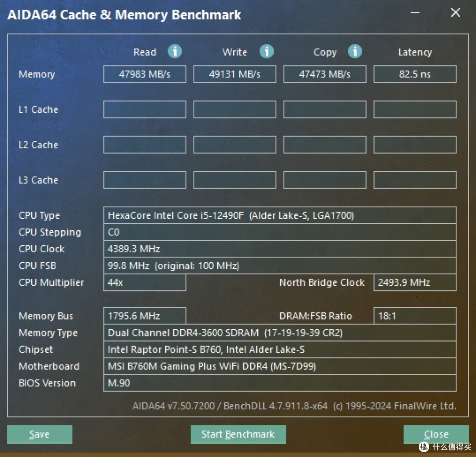Click the Read column header
This screenshot has height=457, width=476.
tap(145, 52)
